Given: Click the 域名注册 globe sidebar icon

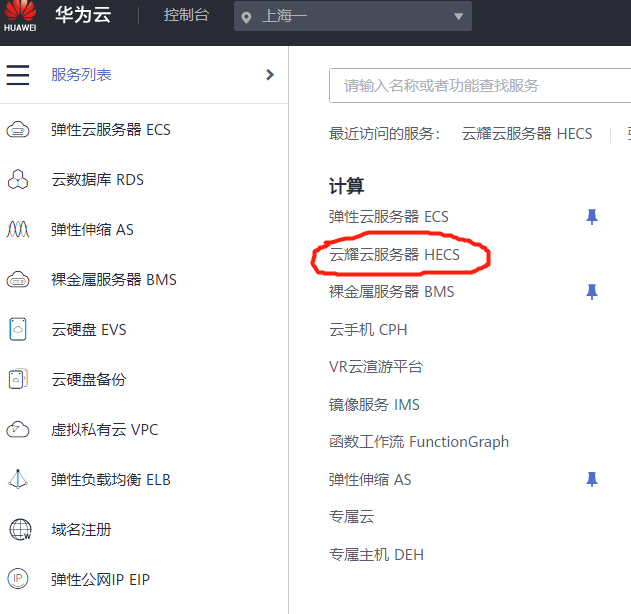Looking at the screenshot, I should (x=20, y=530).
